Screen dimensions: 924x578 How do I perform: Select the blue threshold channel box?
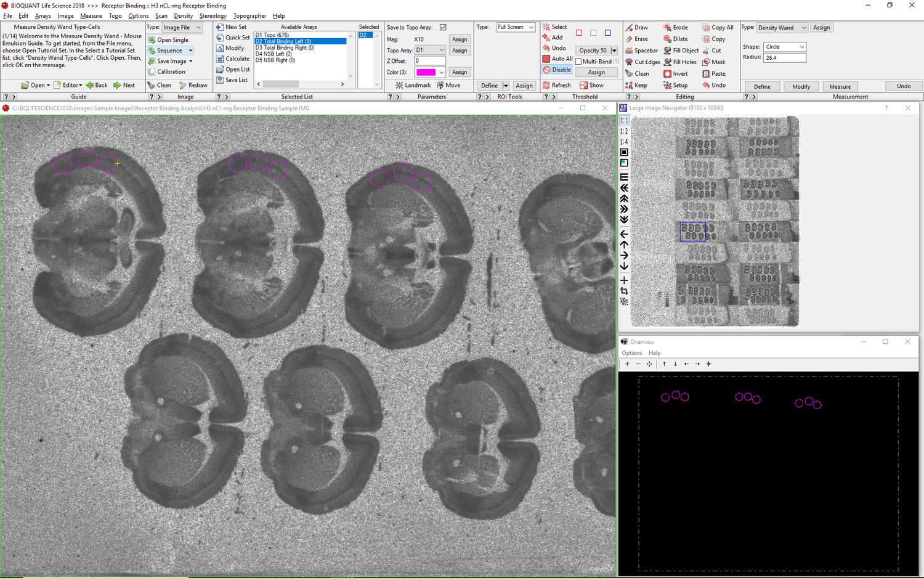[607, 33]
